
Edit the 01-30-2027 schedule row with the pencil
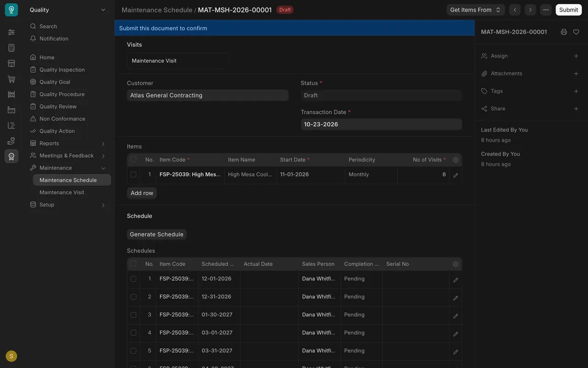tap(456, 316)
